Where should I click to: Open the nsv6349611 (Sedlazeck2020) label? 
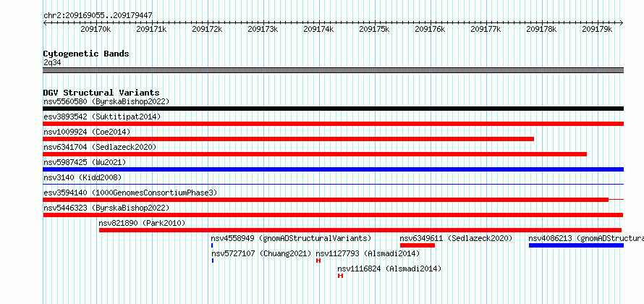[456, 238]
